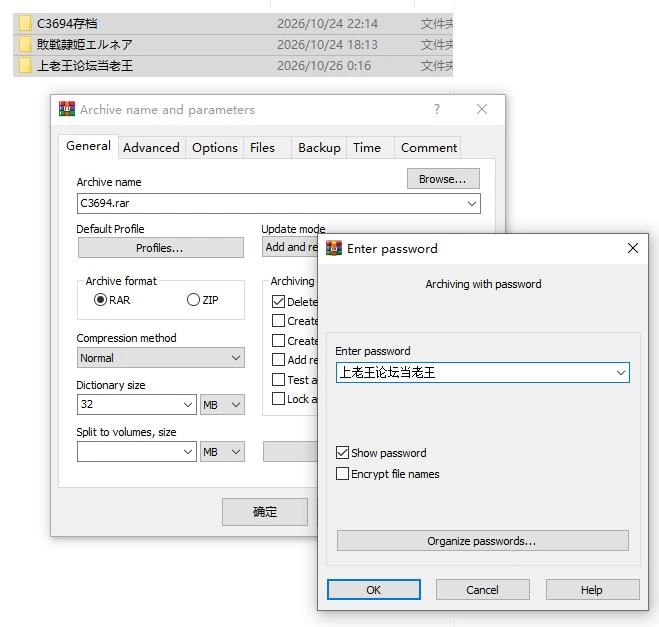Uncheck the Show password checkbox
This screenshot has width=659, height=627.
(342, 453)
